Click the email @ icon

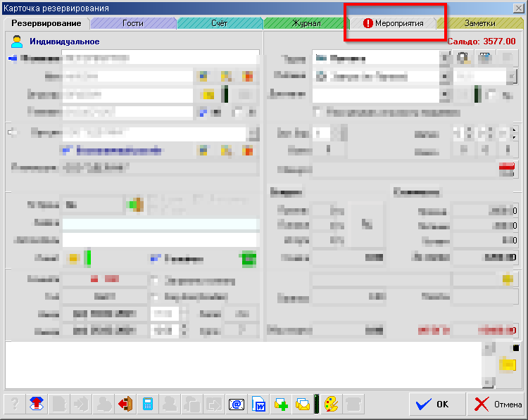pos(237,405)
